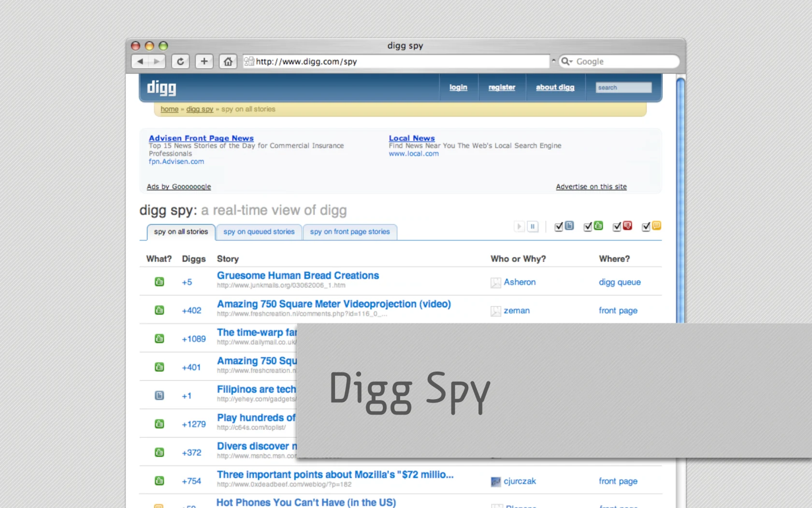812x508 pixels.
Task: Open the 'Local News' ad link
Action: [x=412, y=138]
